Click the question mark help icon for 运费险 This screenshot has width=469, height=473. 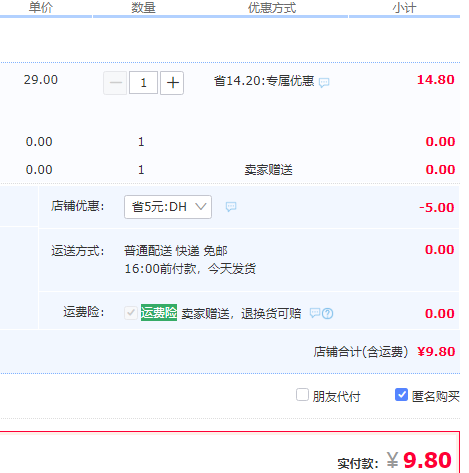(328, 313)
